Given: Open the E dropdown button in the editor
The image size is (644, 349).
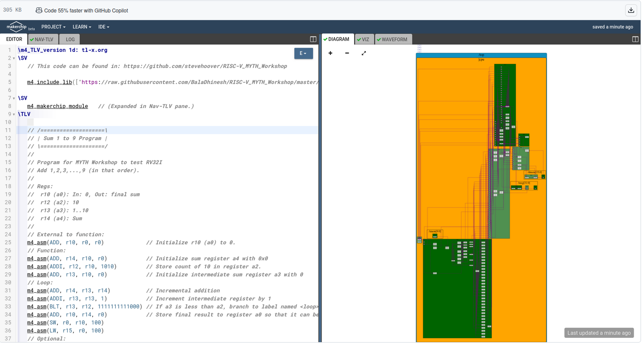Looking at the screenshot, I should coord(304,53).
